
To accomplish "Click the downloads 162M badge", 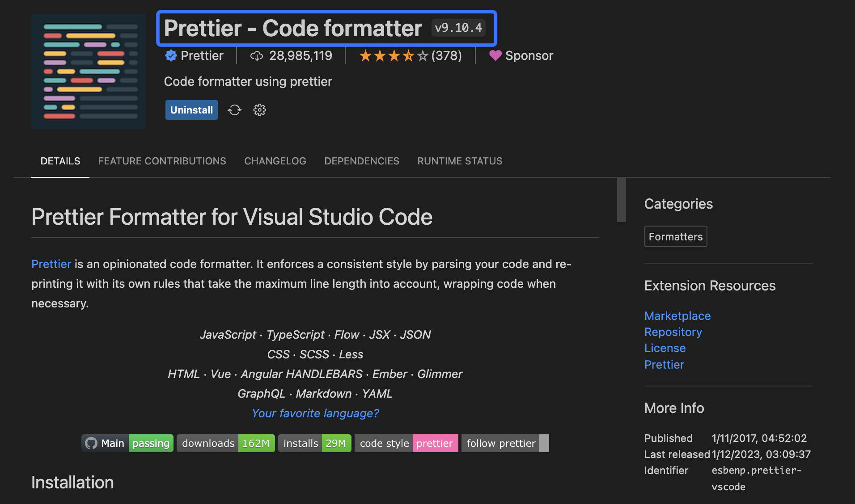I will [226, 443].
